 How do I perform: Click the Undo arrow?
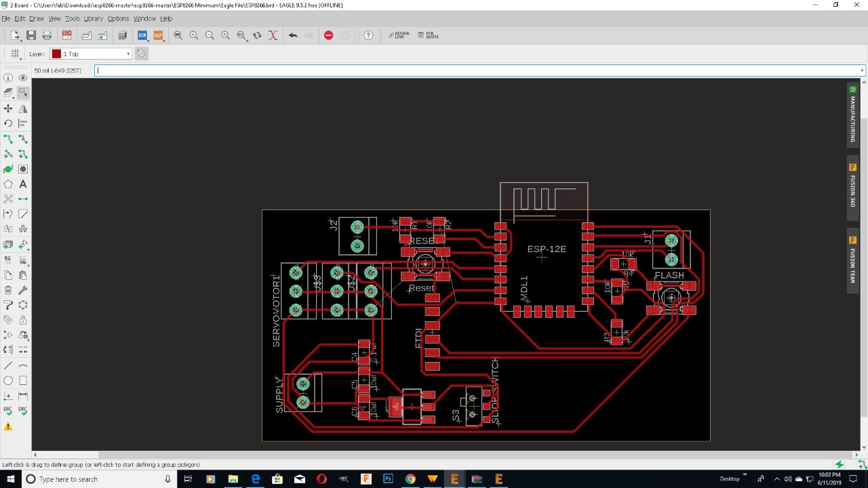point(293,35)
